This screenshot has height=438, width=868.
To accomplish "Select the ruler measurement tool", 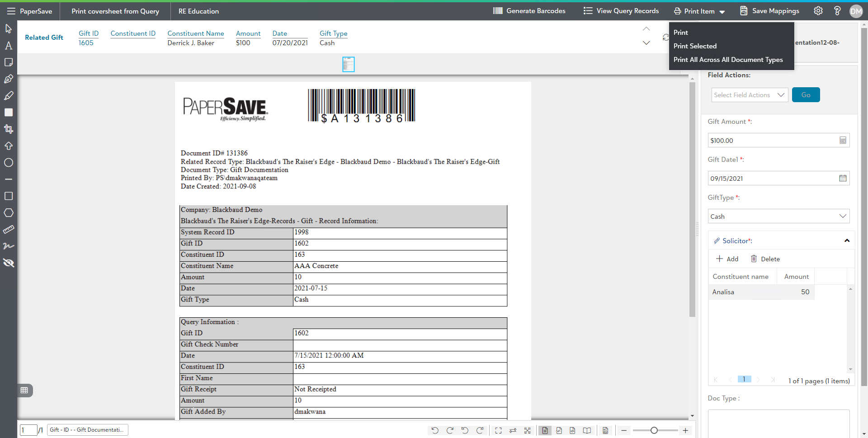I will point(9,230).
